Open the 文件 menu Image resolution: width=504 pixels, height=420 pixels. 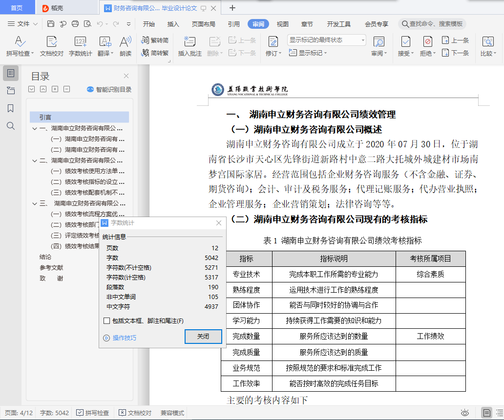22,24
